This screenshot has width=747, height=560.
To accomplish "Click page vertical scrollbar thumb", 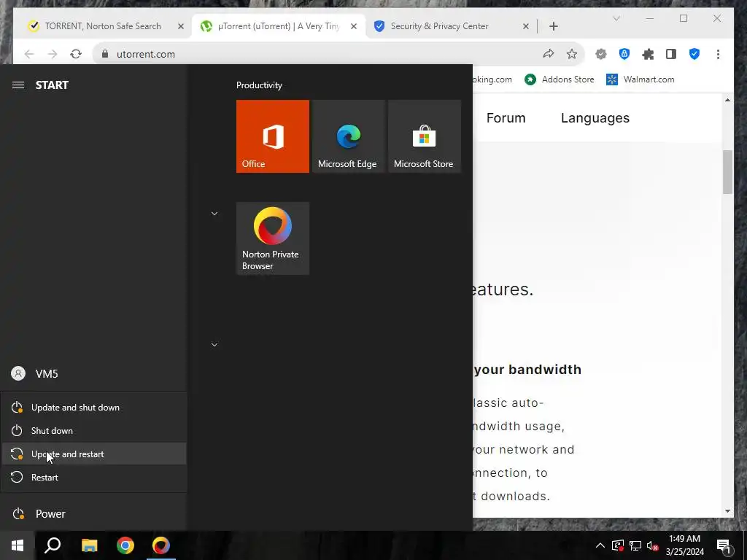I will point(727,172).
